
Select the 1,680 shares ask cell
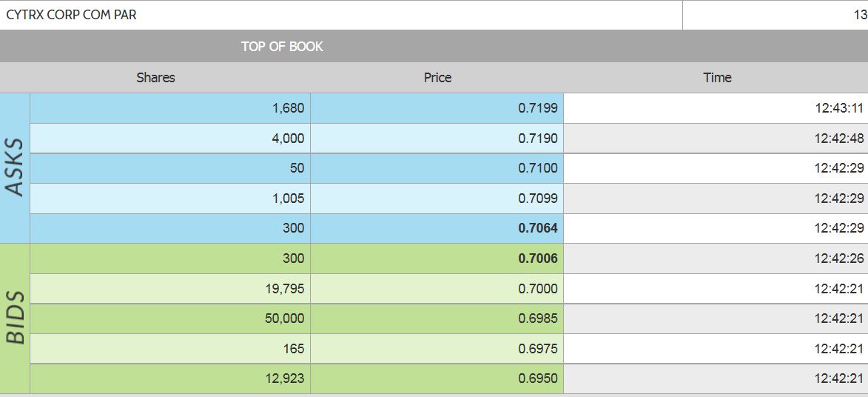click(288, 108)
